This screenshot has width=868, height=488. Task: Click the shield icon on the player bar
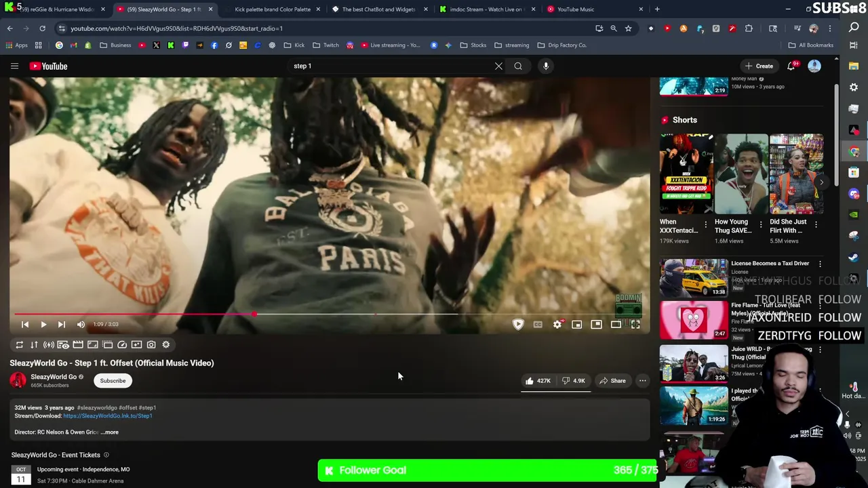coord(518,325)
